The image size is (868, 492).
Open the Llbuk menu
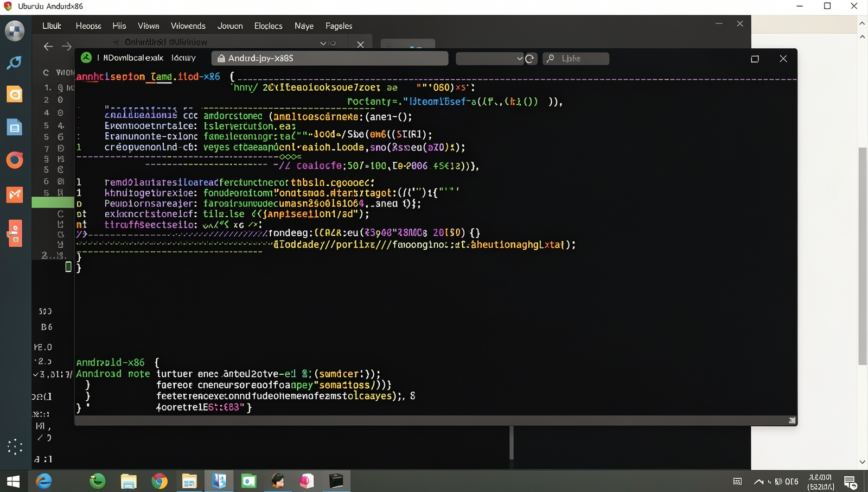coord(52,26)
